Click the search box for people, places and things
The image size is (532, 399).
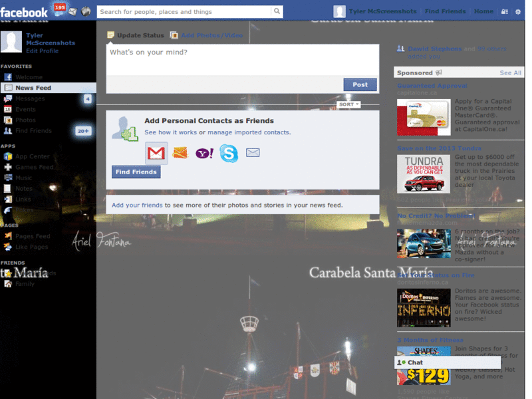(x=186, y=12)
